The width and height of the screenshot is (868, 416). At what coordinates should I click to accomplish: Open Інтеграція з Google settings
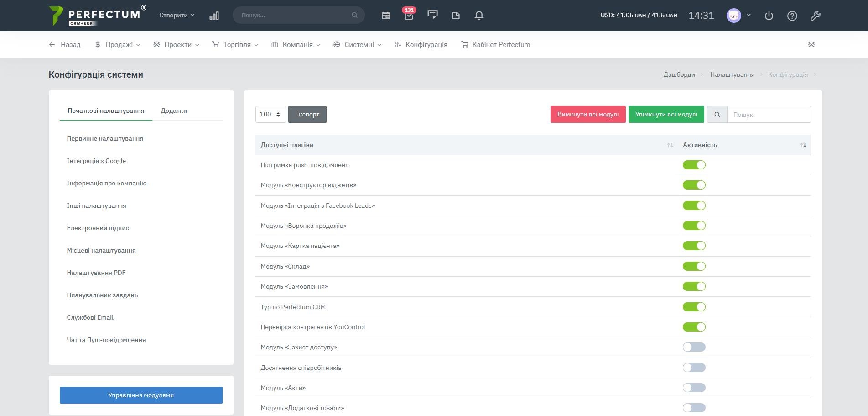click(96, 161)
